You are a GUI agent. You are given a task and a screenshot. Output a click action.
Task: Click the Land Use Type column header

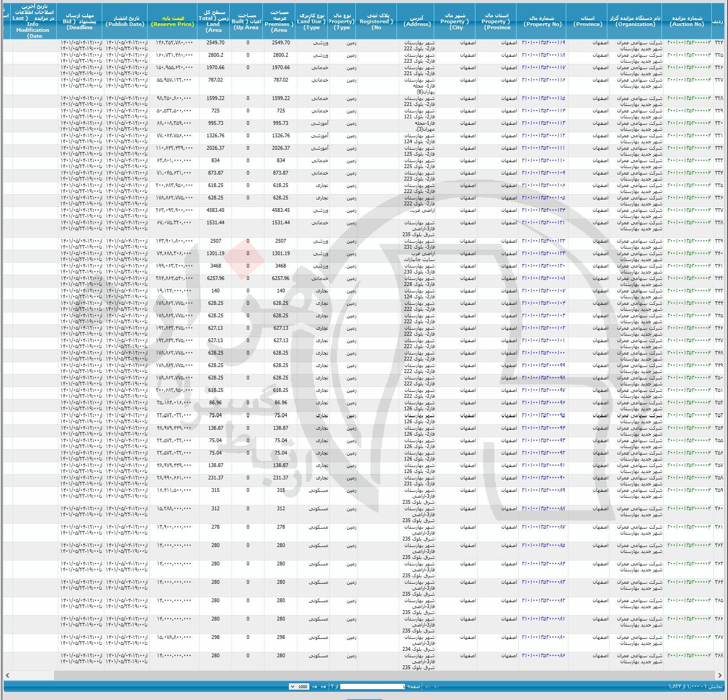(312, 21)
